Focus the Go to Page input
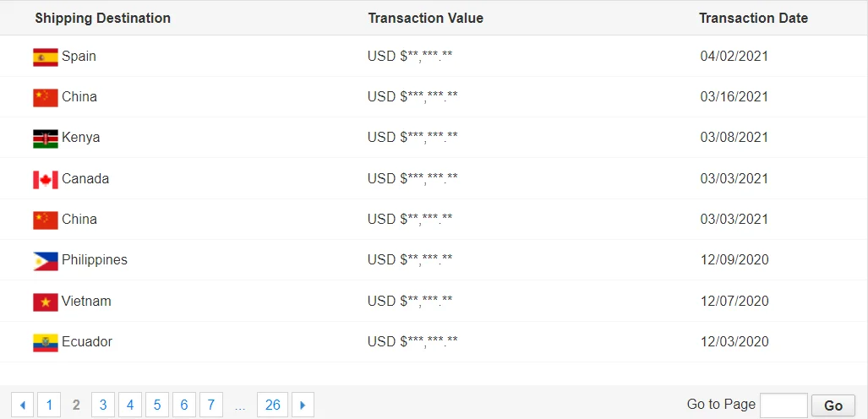 [x=783, y=405]
